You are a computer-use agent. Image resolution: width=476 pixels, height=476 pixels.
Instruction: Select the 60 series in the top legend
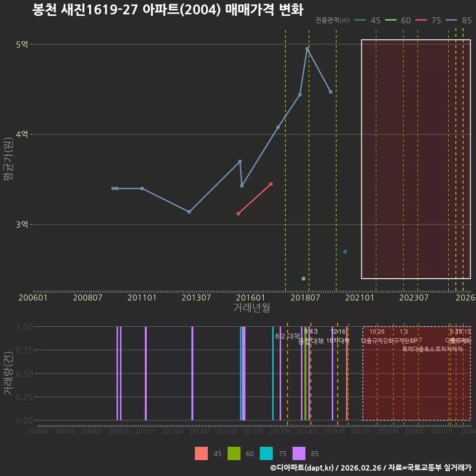point(398,20)
